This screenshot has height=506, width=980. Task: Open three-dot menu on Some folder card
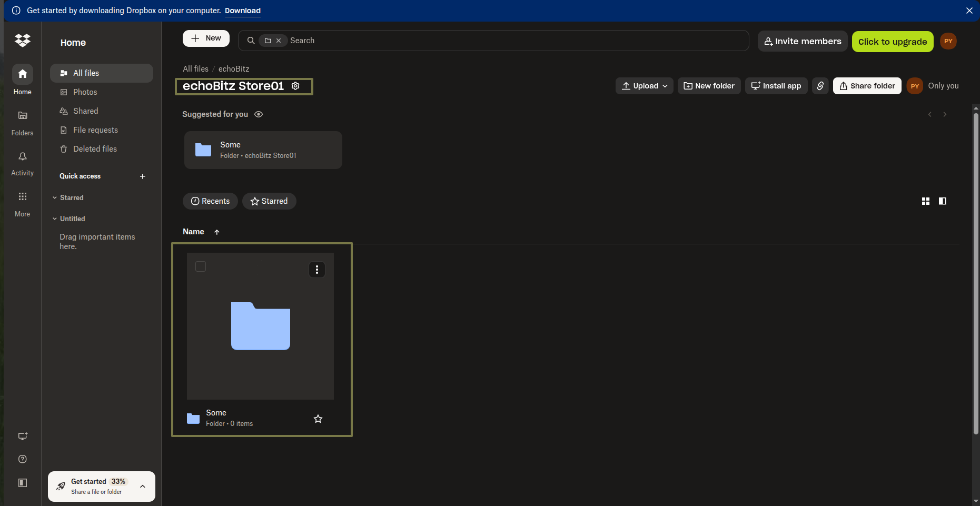(x=317, y=270)
